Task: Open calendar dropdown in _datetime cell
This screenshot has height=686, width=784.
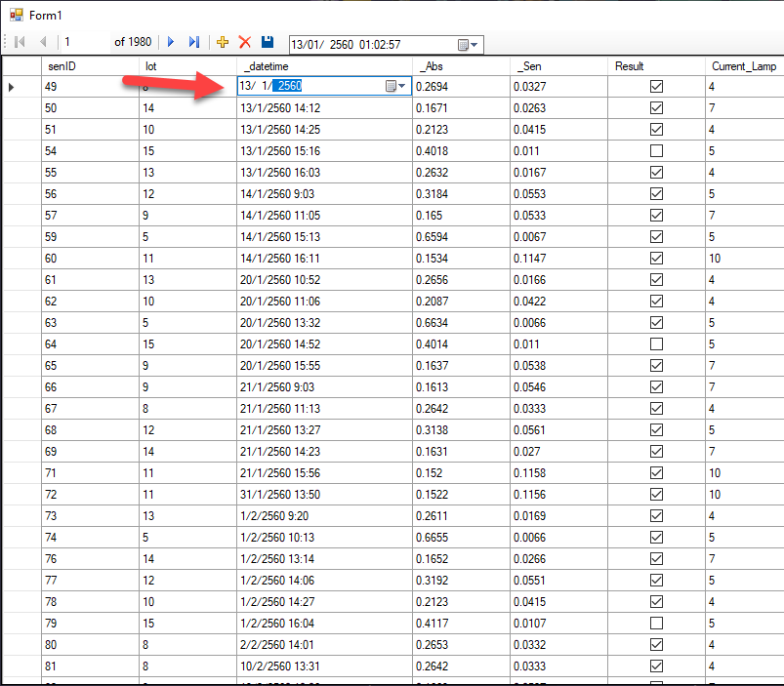Action: 394,87
